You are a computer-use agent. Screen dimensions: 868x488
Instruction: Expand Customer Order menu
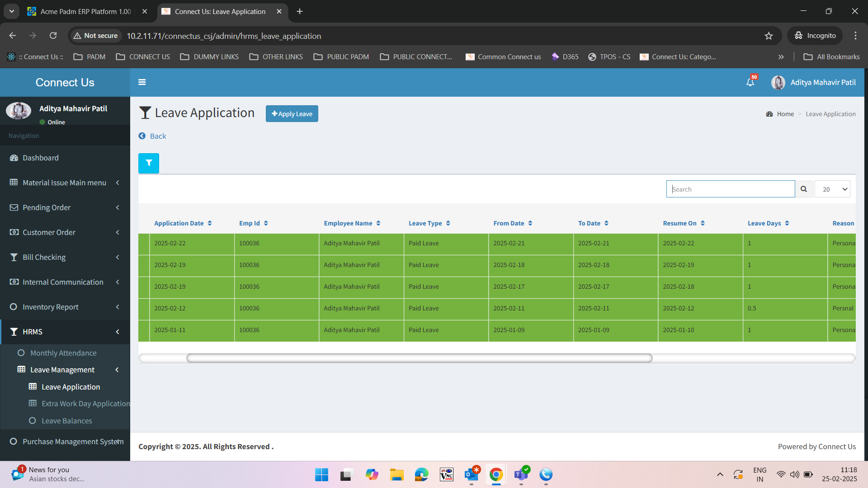click(x=65, y=232)
